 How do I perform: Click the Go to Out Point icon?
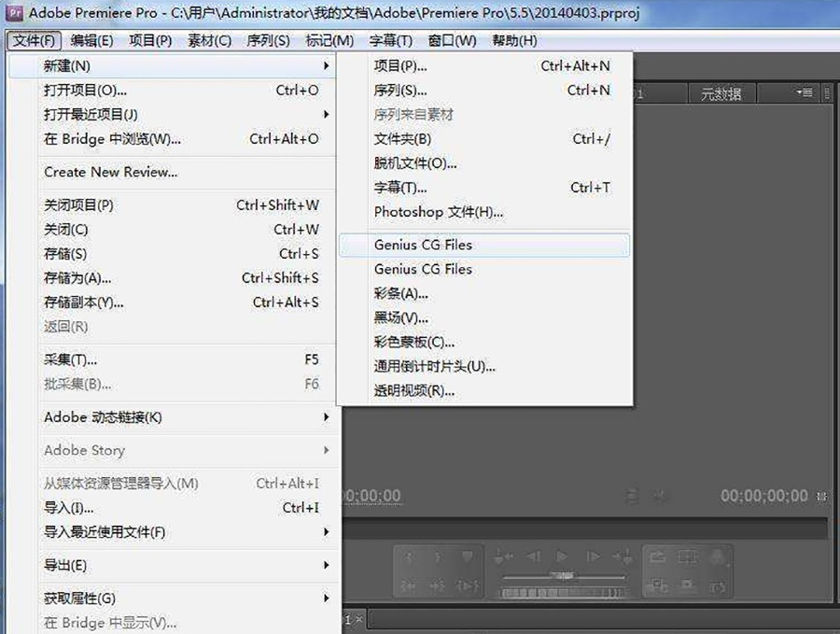point(438,586)
